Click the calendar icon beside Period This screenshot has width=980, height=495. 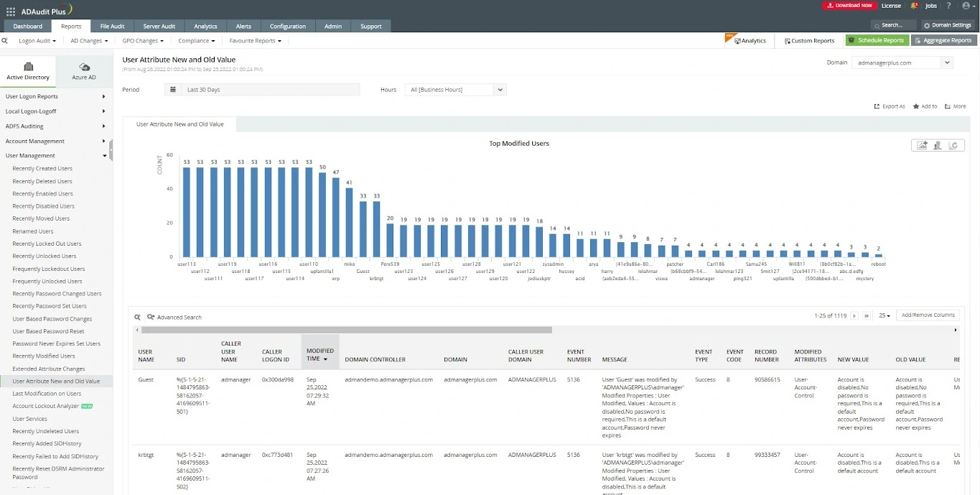coord(172,90)
